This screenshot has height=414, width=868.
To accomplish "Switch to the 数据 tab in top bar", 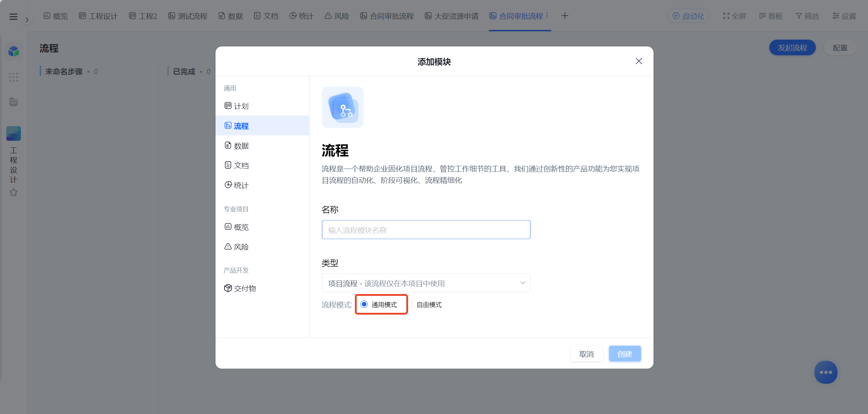I will click(231, 16).
